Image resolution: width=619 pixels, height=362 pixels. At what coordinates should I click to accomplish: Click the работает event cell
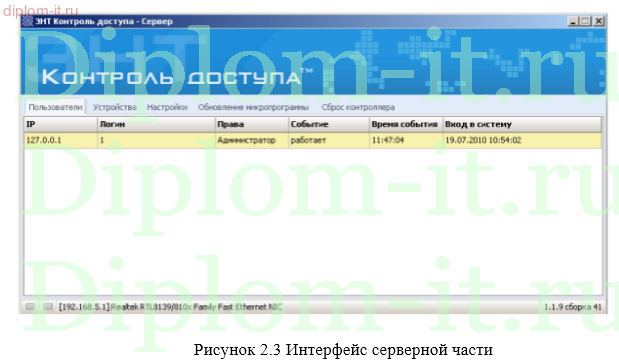point(329,140)
